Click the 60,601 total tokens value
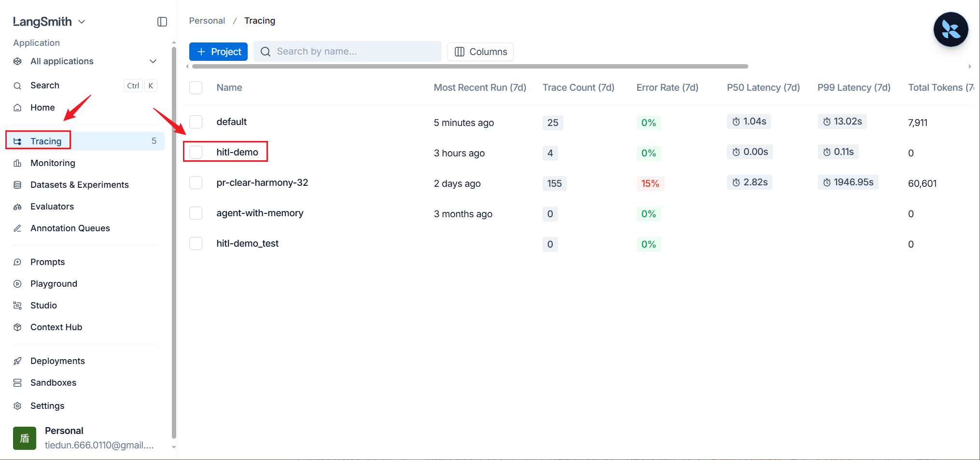The width and height of the screenshot is (980, 460). click(922, 184)
